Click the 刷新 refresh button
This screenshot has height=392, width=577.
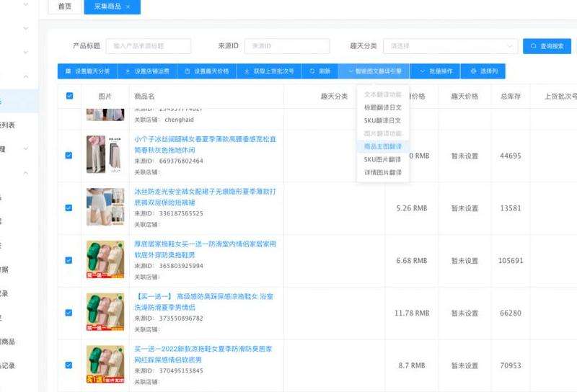(x=320, y=71)
